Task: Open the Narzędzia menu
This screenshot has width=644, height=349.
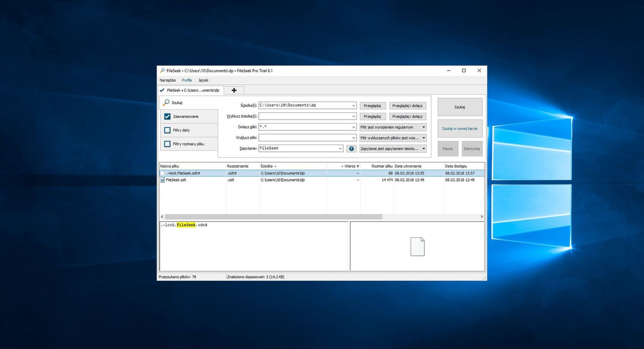Action: coord(167,80)
